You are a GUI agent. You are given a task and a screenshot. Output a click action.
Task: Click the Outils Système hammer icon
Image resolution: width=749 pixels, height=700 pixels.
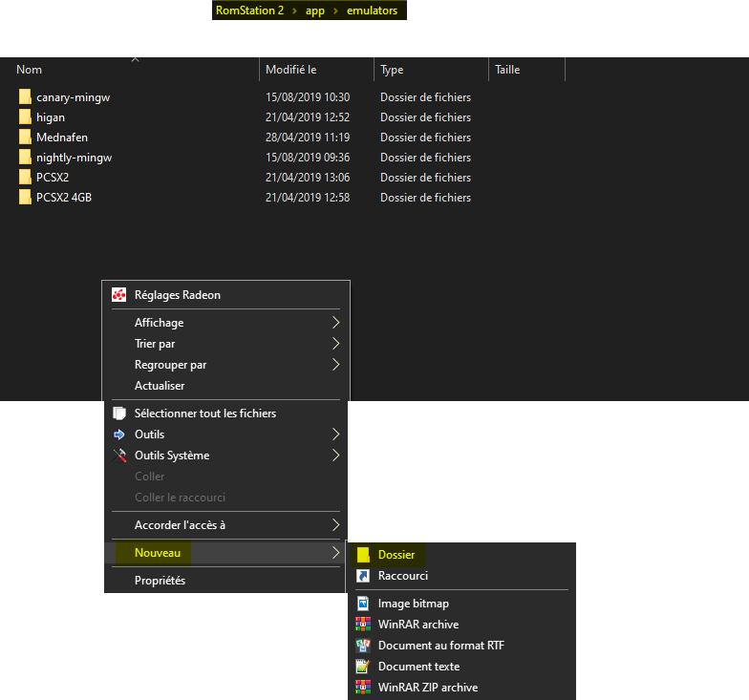[119, 455]
